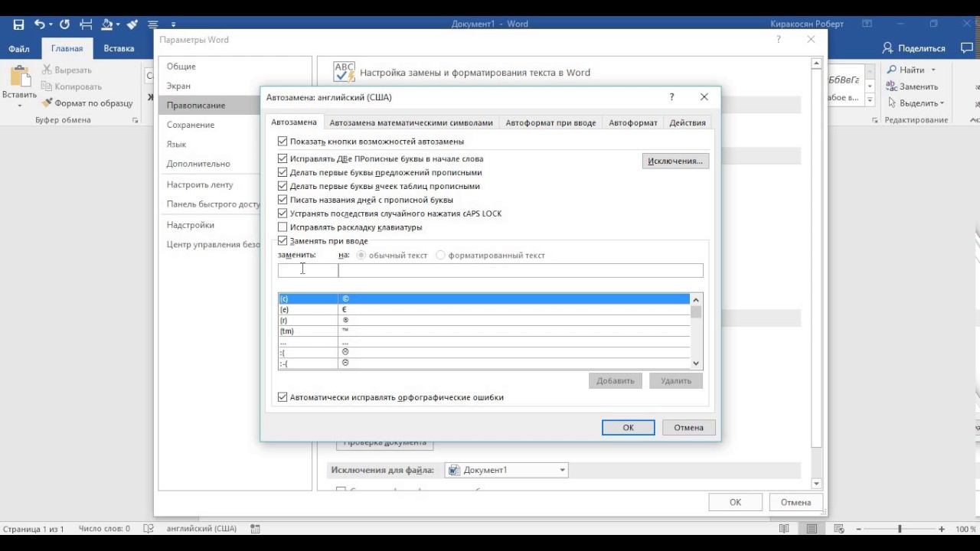Toggle Устранять последствия случайного нажатия cAPS LOCK
980x551 pixels.
pyautogui.click(x=283, y=214)
